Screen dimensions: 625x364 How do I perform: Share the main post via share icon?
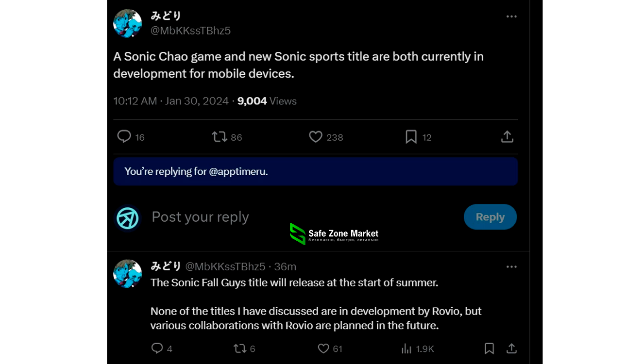507,137
